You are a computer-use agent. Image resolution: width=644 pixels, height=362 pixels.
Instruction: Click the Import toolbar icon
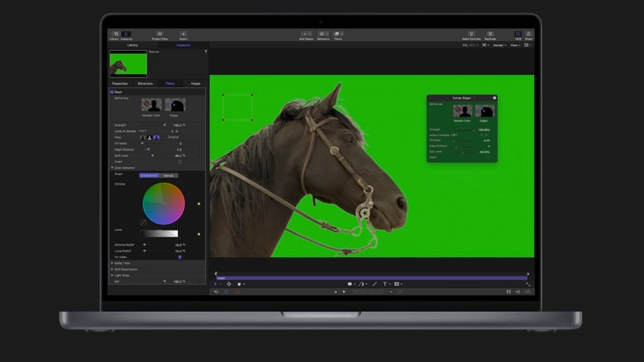[183, 34]
